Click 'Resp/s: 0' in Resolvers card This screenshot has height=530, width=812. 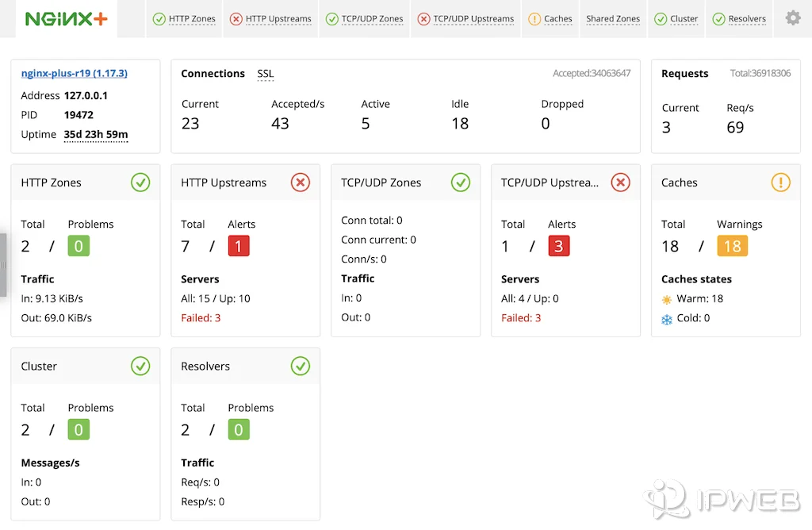point(202,501)
